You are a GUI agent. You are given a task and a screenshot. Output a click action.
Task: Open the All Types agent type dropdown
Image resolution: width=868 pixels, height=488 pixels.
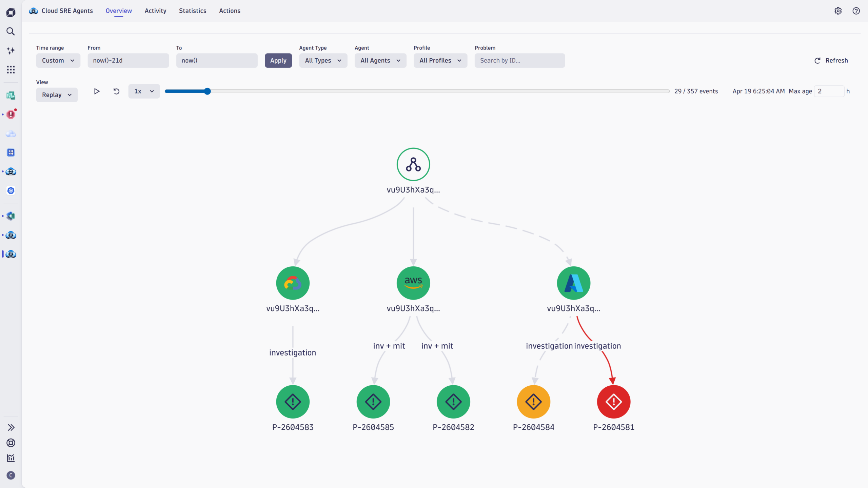click(x=323, y=60)
